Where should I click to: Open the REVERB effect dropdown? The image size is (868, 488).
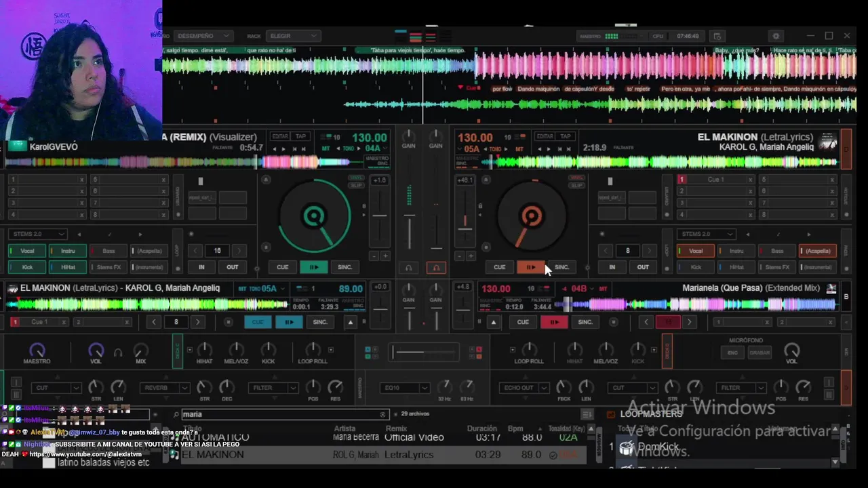pos(165,388)
